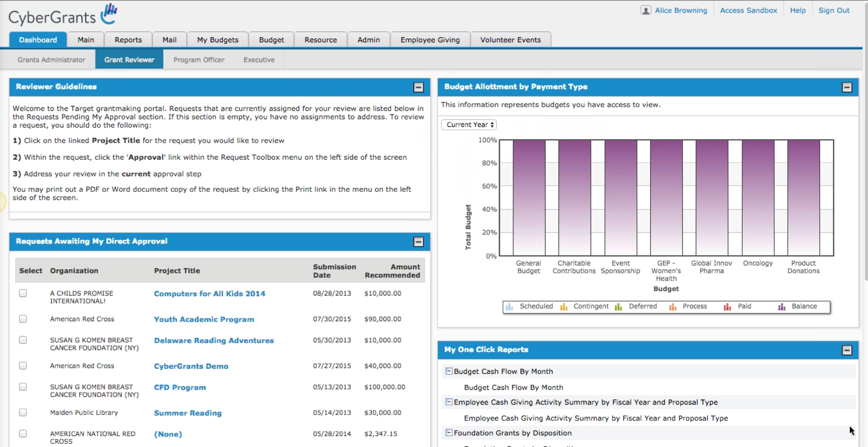
Task: Click the CyberGrants hand logo
Action: click(x=109, y=14)
